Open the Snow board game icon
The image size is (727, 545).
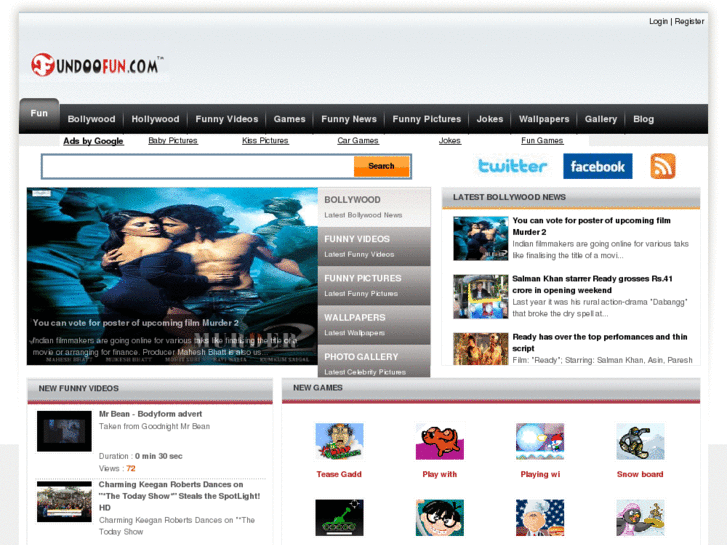pos(640,441)
